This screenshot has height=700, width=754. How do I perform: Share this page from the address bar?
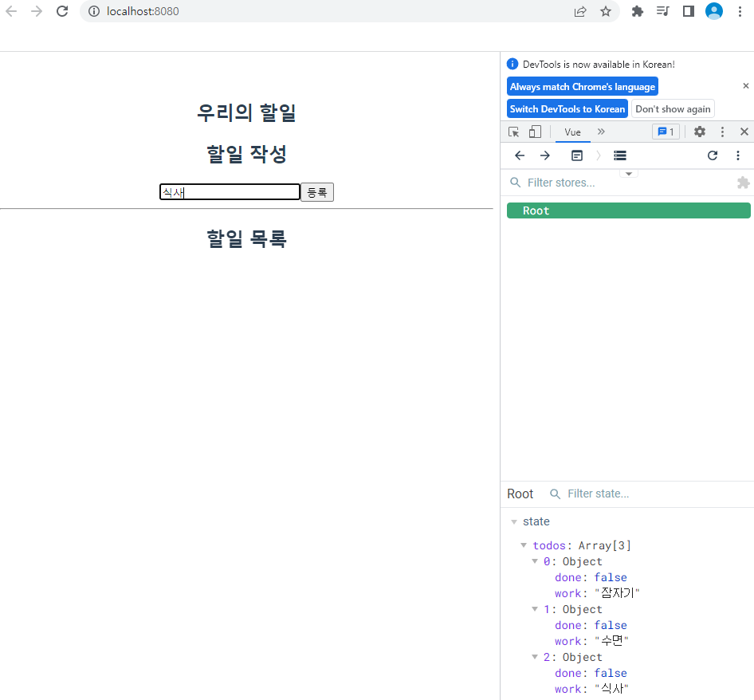tap(580, 11)
